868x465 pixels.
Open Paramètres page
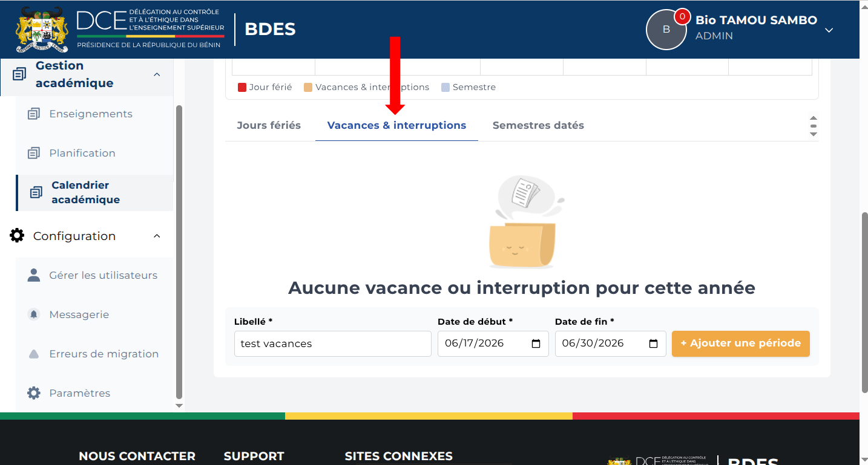pyautogui.click(x=80, y=393)
